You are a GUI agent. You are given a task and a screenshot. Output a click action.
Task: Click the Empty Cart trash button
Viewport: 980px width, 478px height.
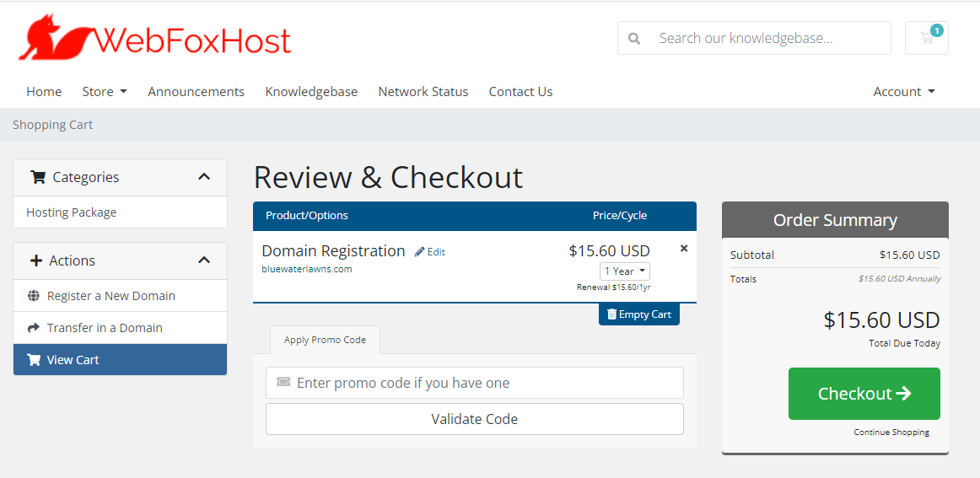coord(638,314)
